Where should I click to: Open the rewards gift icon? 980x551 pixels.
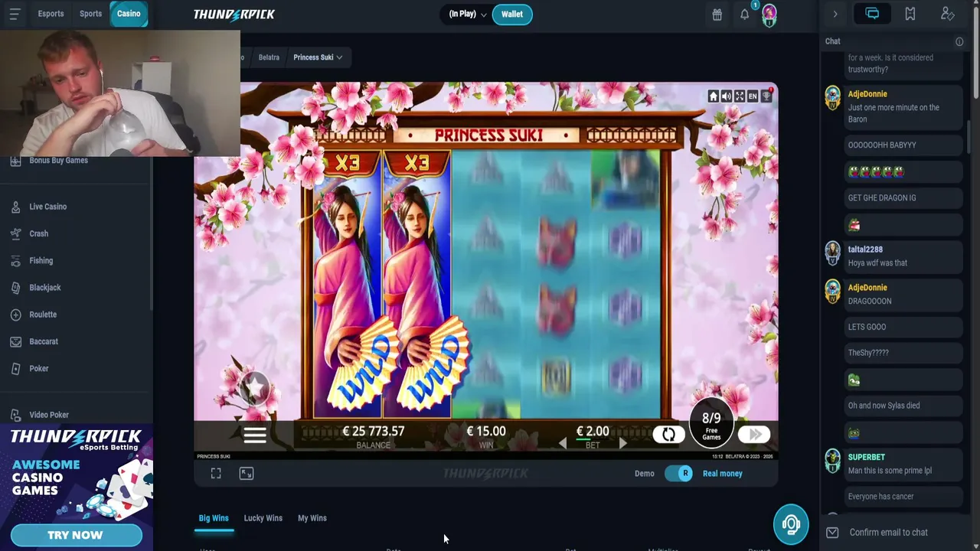tap(717, 15)
